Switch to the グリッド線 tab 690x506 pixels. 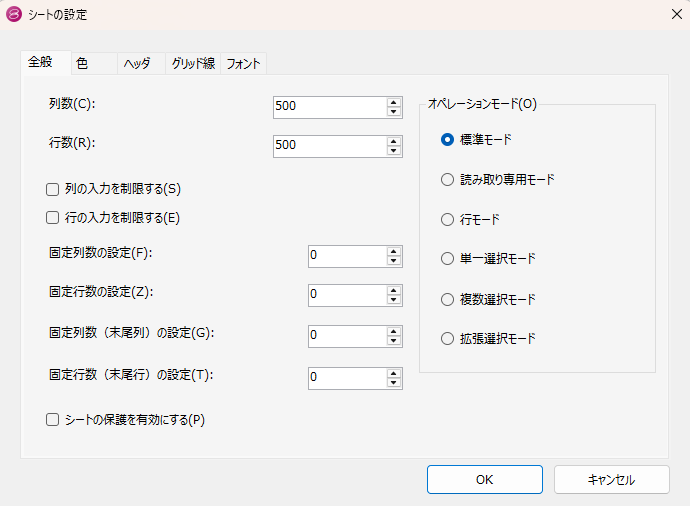pos(193,64)
